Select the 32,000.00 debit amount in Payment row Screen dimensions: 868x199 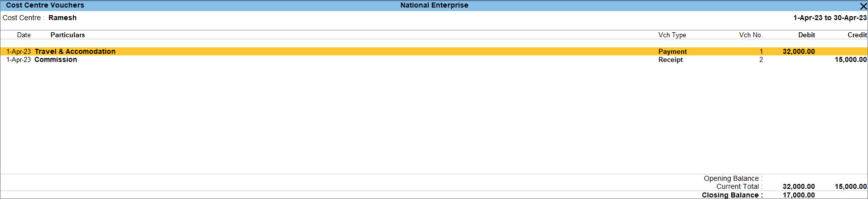point(798,51)
